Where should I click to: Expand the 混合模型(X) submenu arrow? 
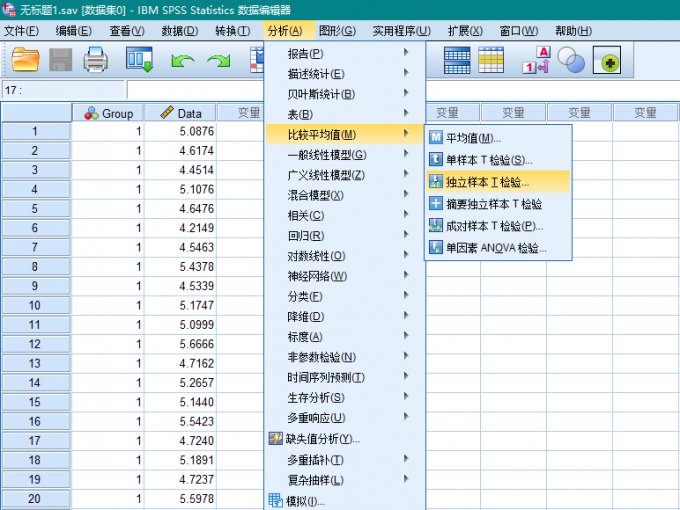406,194
